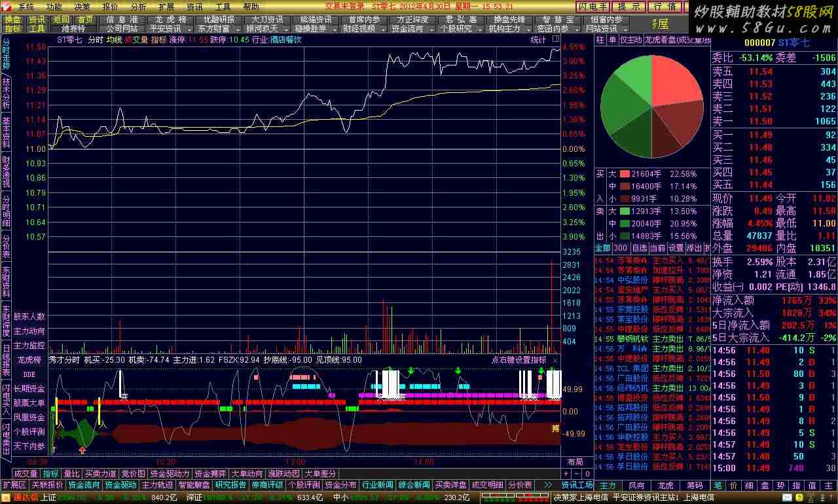Click the 买一 price 11.49 in the order book
Viewport: 838px width, 504px height.
(761, 135)
